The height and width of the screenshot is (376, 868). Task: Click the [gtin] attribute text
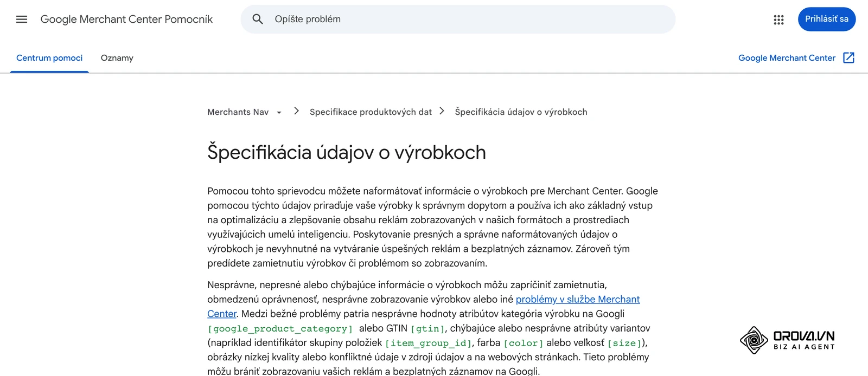[x=427, y=329]
